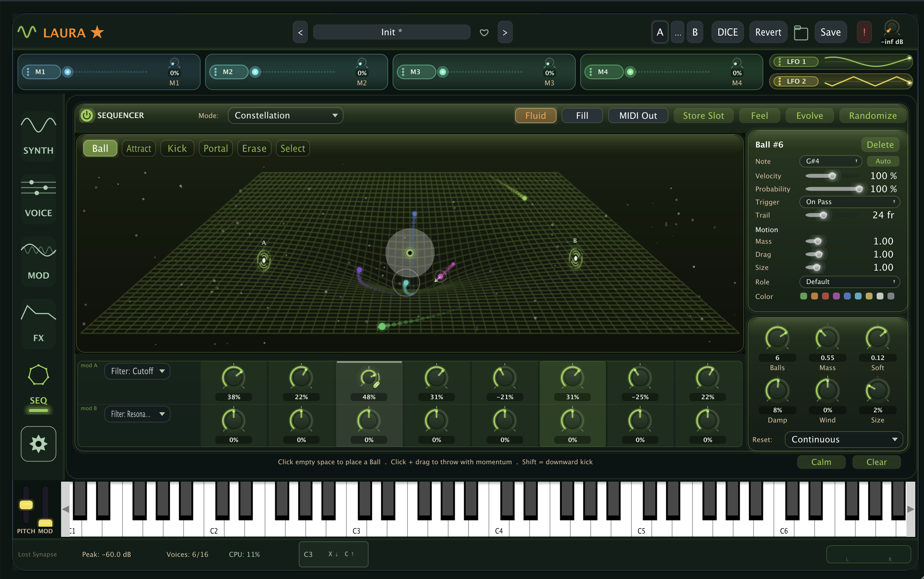Click the Balls count knob

(777, 338)
